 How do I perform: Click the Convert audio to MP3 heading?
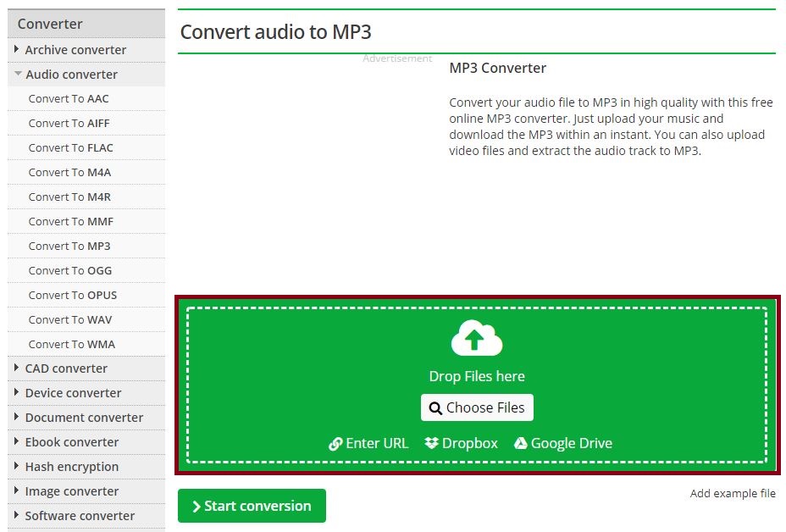pos(276,32)
